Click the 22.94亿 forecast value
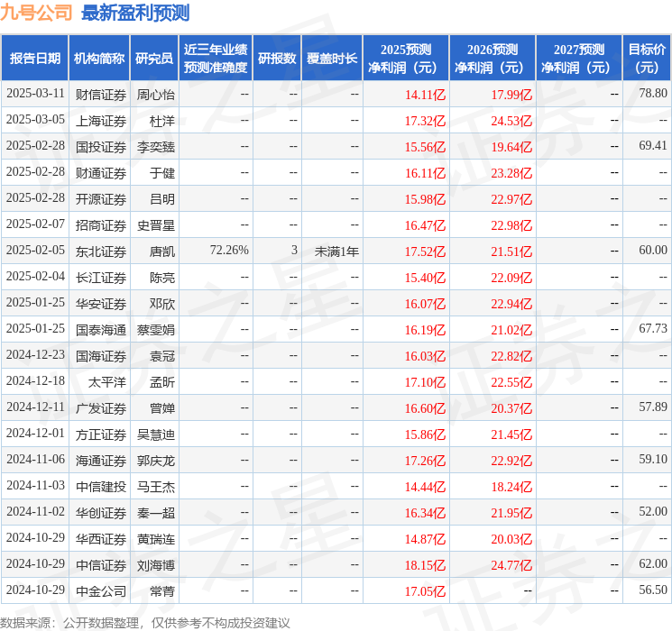672x631 pixels. click(511, 304)
